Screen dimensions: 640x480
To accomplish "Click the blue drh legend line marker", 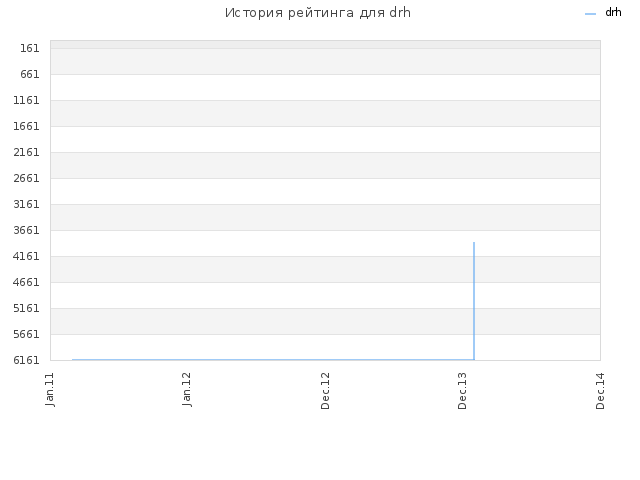I will point(590,14).
